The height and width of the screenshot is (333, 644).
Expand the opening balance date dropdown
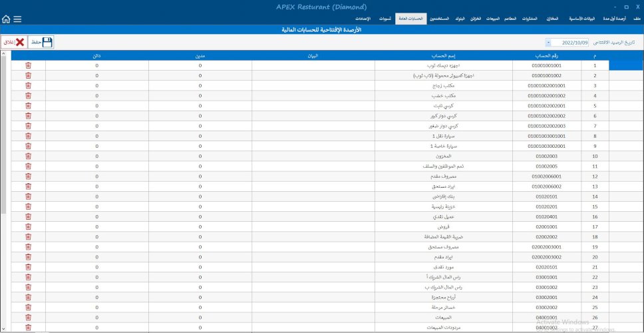pyautogui.click(x=548, y=43)
